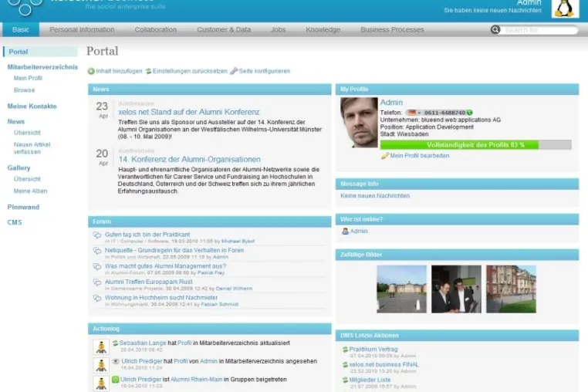The image size is (588, 392).
Task: Open Mein Profil in the sidebar
Action: (28, 78)
